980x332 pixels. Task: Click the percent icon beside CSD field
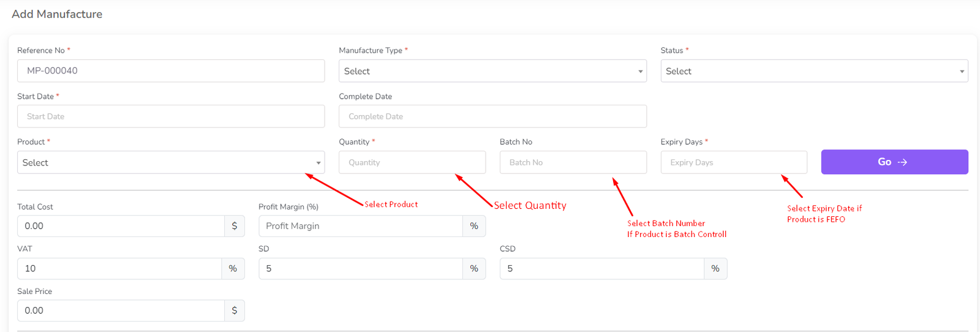pos(715,268)
